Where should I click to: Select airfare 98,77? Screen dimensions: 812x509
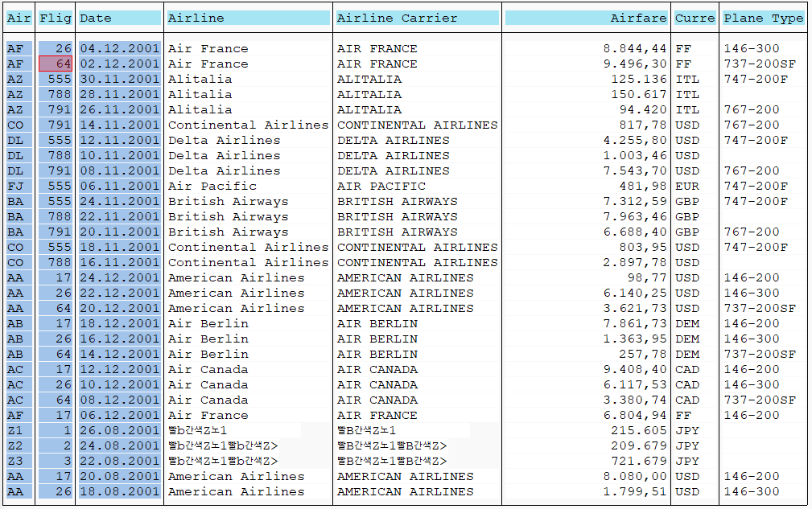pyautogui.click(x=646, y=277)
